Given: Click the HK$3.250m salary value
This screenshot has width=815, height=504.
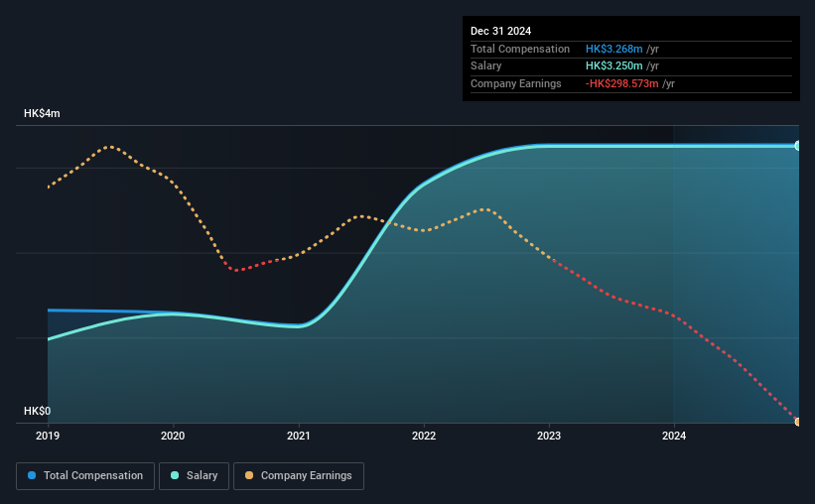Looking at the screenshot, I should (x=613, y=66).
